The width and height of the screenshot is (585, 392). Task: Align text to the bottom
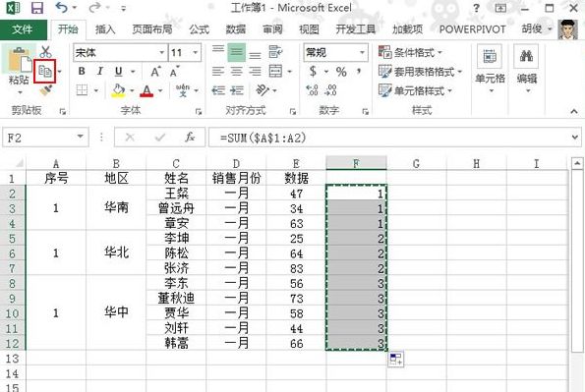tap(256, 55)
